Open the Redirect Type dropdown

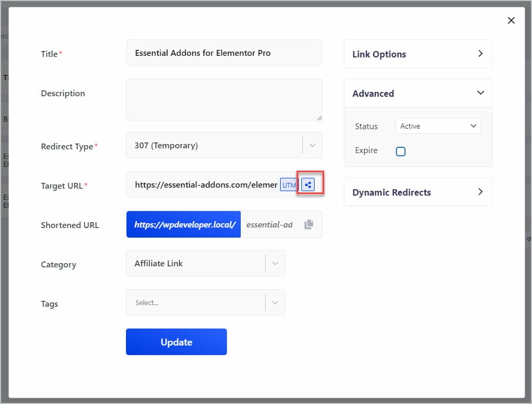click(x=224, y=145)
